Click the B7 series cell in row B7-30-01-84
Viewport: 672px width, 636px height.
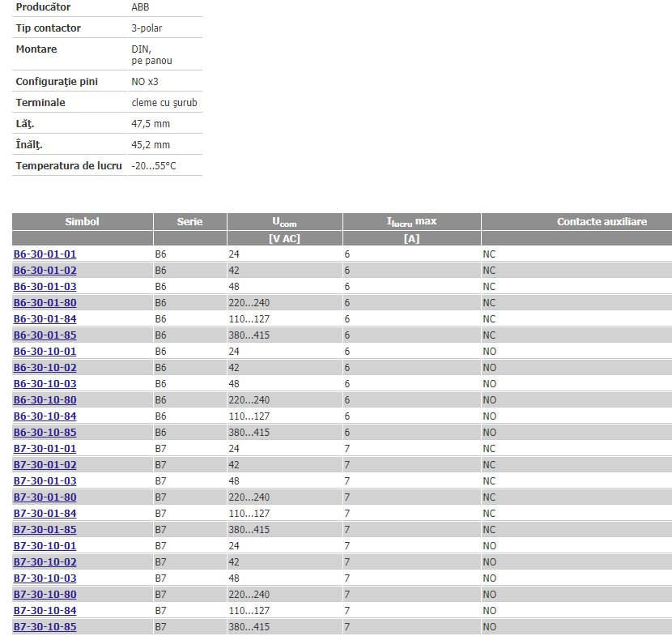pos(161,514)
